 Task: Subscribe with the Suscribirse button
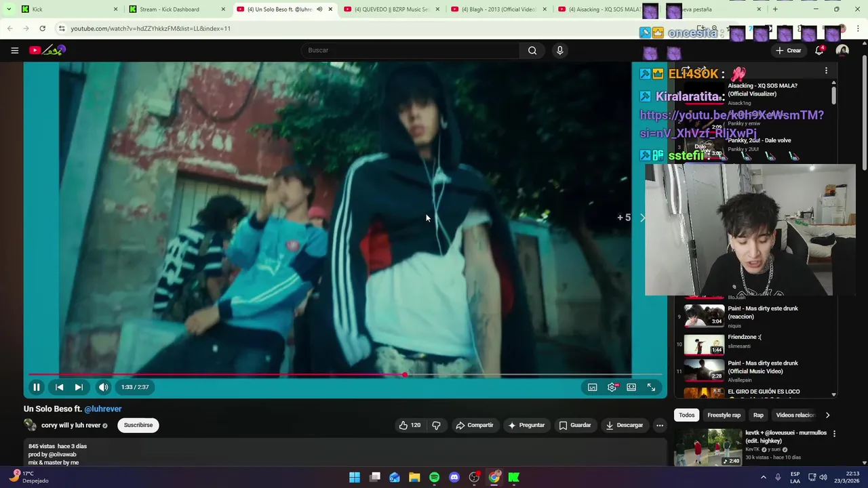pyautogui.click(x=138, y=425)
